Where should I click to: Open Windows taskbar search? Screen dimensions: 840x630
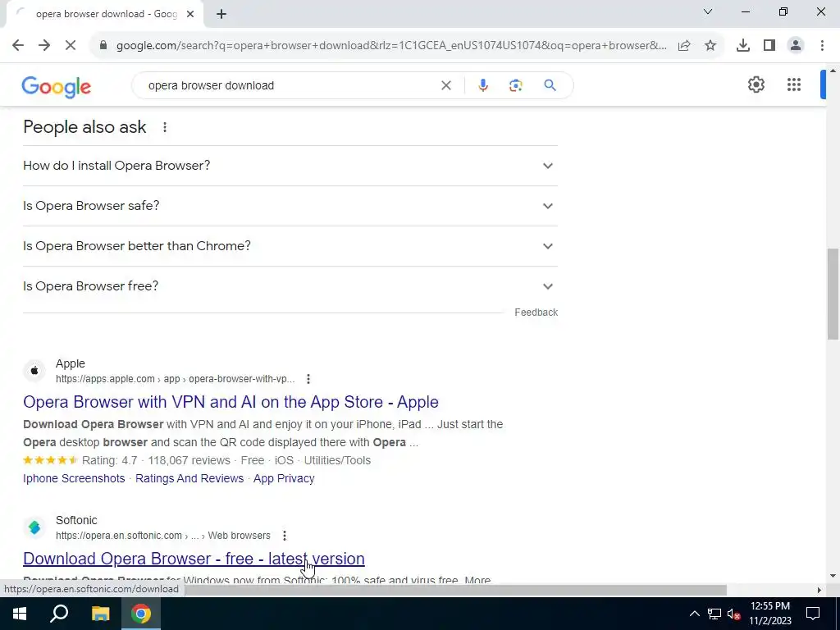coord(59,614)
